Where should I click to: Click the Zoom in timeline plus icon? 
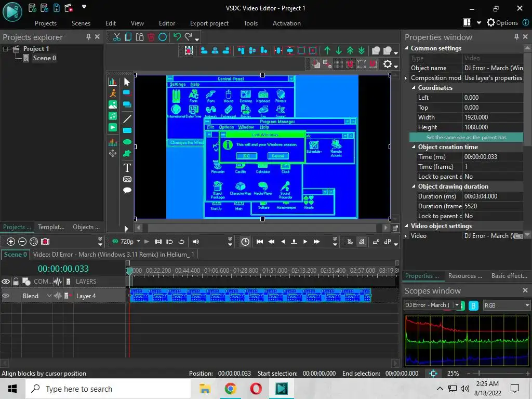[x=11, y=242]
